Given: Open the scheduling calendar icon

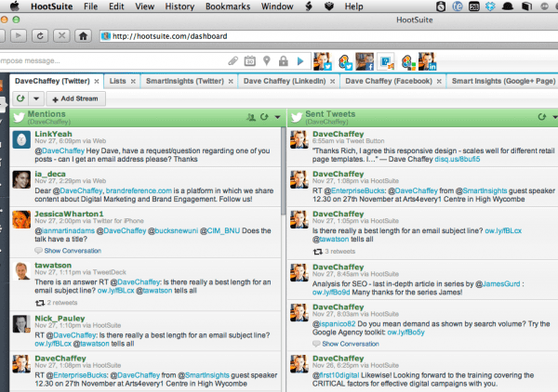Looking at the screenshot, I should 250,61.
